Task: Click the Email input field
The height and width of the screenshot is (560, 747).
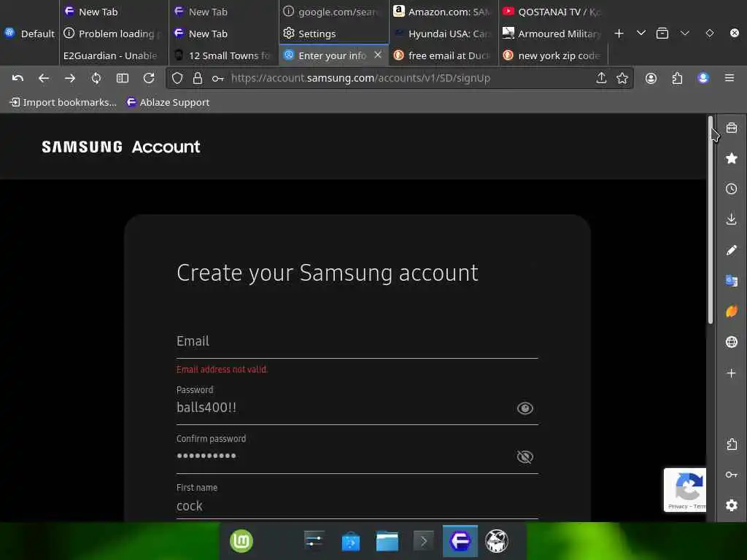Action: tap(357, 341)
